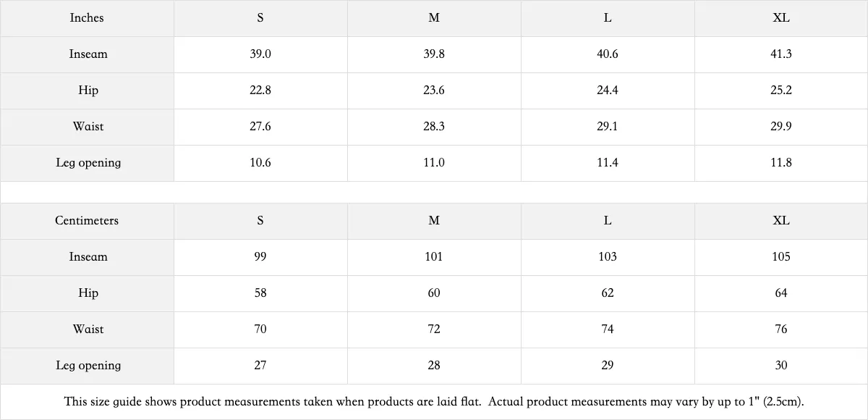Click the 41.3 inseam value for XL
Screen dimensions: 868x420
tap(781, 54)
